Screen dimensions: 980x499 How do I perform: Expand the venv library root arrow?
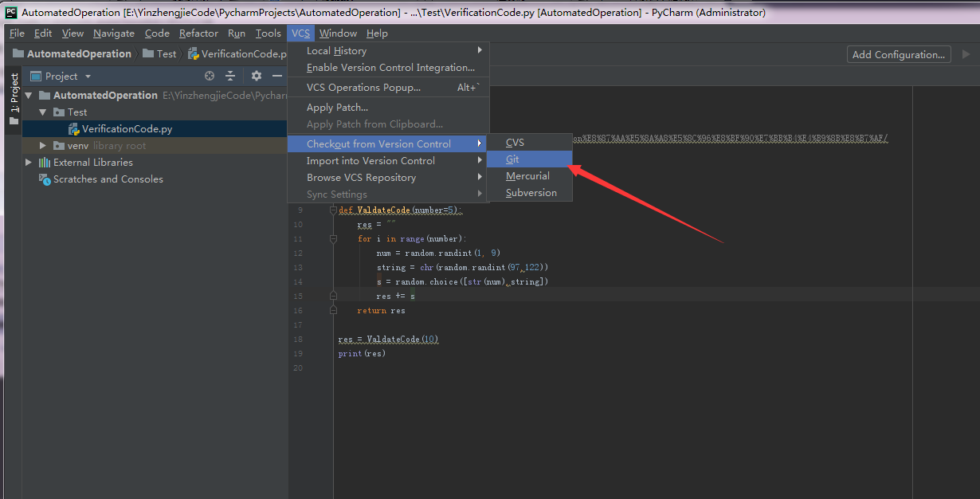point(43,146)
